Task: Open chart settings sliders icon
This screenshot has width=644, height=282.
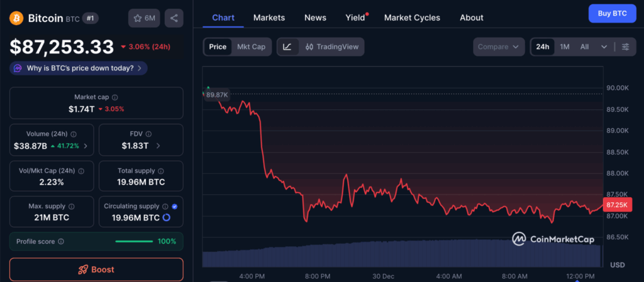Action: (625, 46)
